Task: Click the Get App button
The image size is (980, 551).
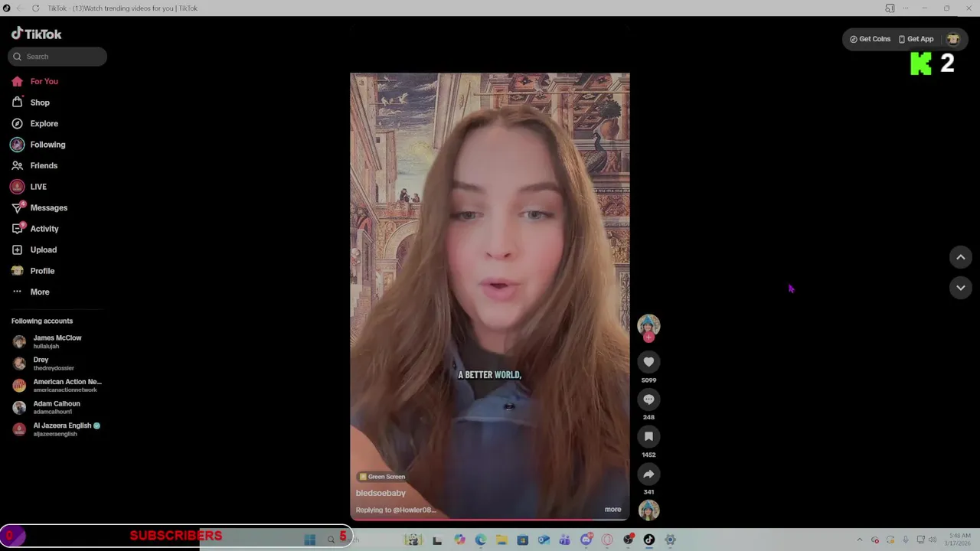Action: tap(916, 39)
